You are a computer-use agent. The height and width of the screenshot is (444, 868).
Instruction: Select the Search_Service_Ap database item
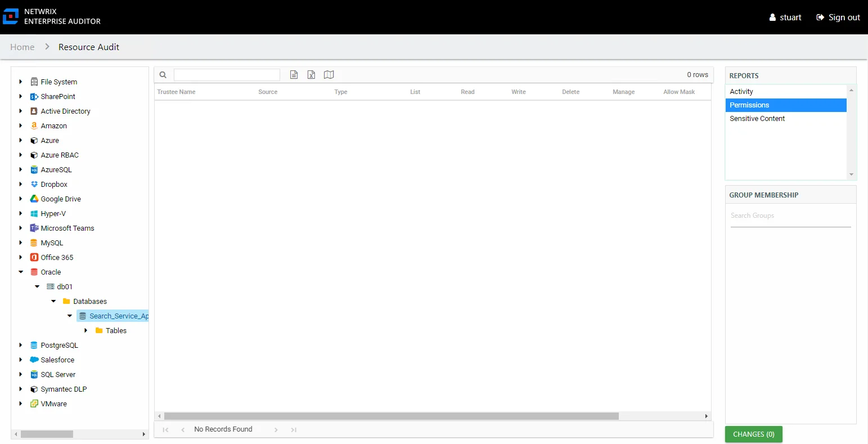point(113,316)
